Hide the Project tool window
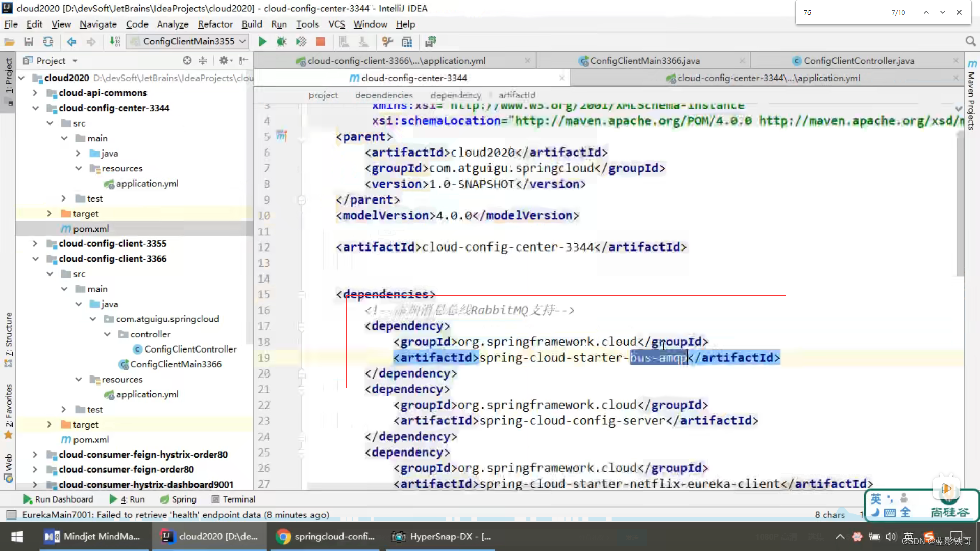Image resolution: width=980 pixels, height=551 pixels. coord(244,61)
